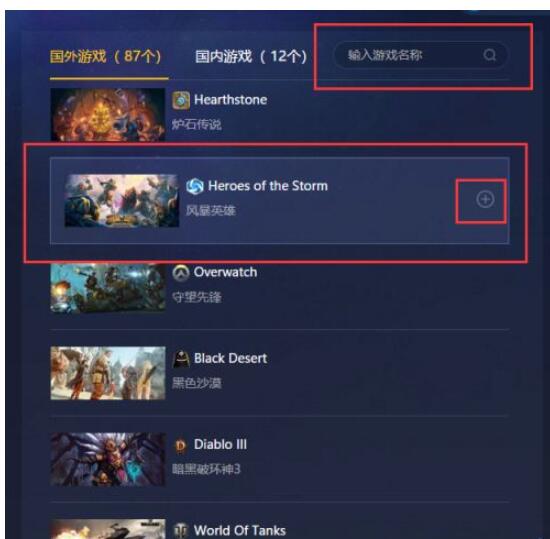Click the Overwatch logo icon
Screen dimensions: 550x539
click(x=181, y=272)
